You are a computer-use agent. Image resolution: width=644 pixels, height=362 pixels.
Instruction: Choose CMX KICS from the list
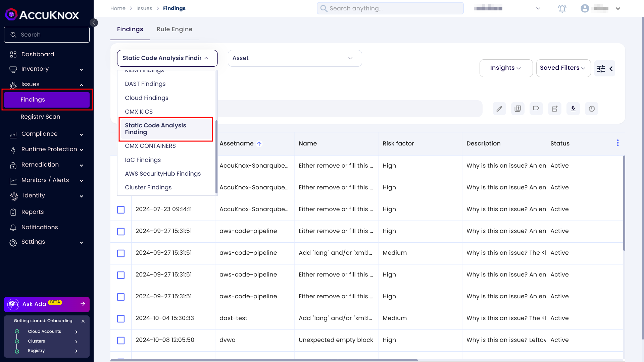tap(139, 112)
